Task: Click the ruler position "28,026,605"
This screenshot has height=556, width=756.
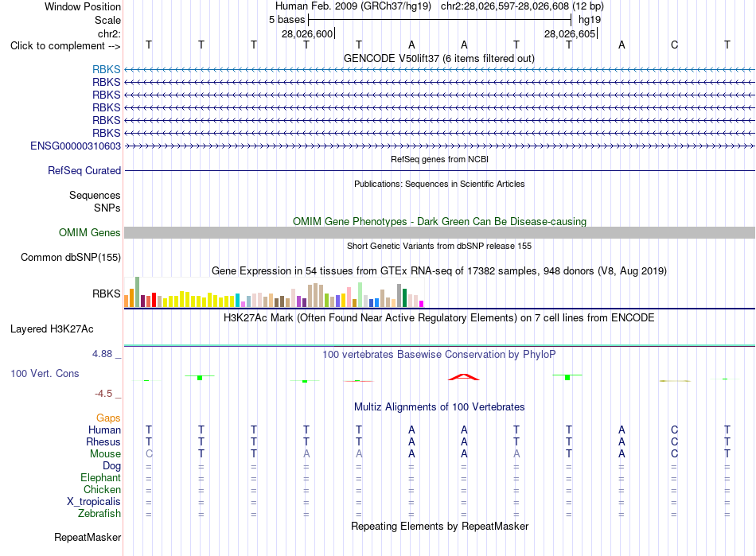Action: (x=570, y=33)
